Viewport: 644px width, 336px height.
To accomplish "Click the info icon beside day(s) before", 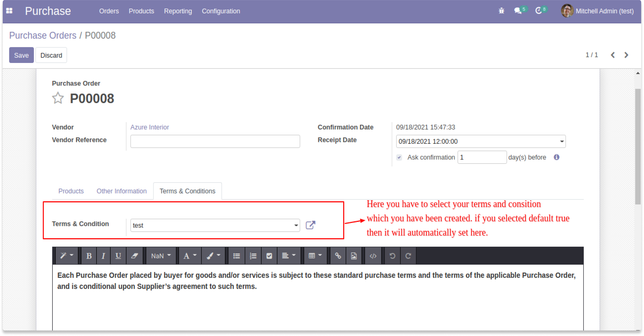I will [x=557, y=157].
